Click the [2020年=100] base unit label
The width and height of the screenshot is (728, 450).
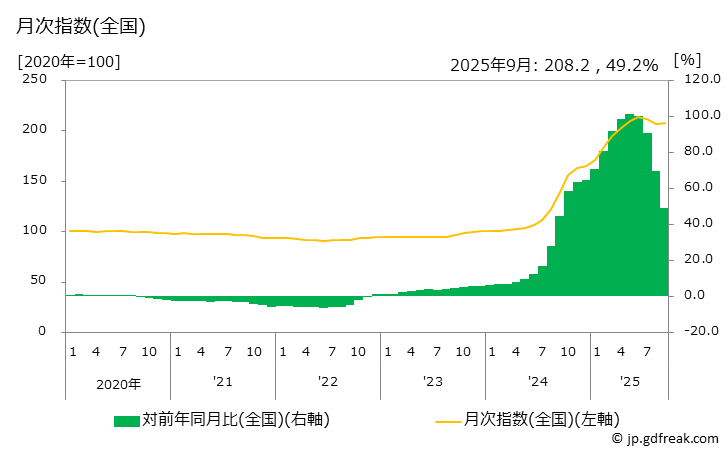tap(69, 61)
